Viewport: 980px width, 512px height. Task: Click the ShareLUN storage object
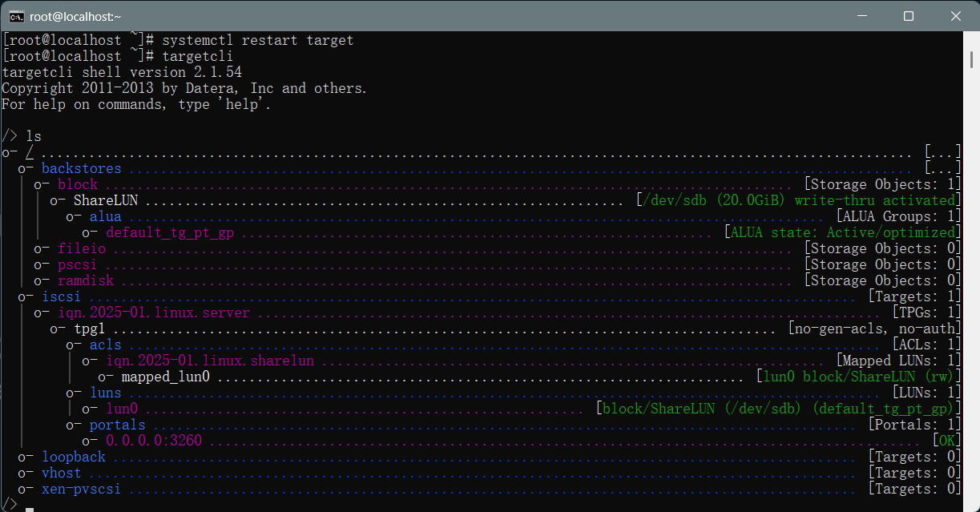click(106, 200)
